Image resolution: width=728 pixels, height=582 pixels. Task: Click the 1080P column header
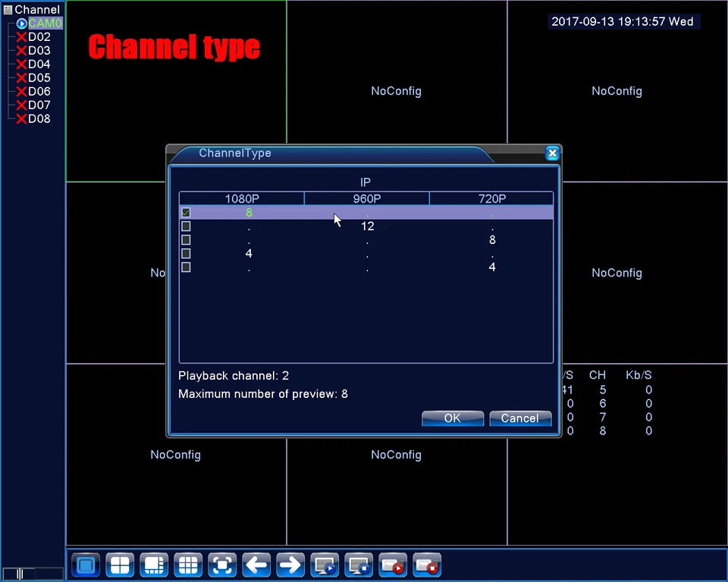242,199
